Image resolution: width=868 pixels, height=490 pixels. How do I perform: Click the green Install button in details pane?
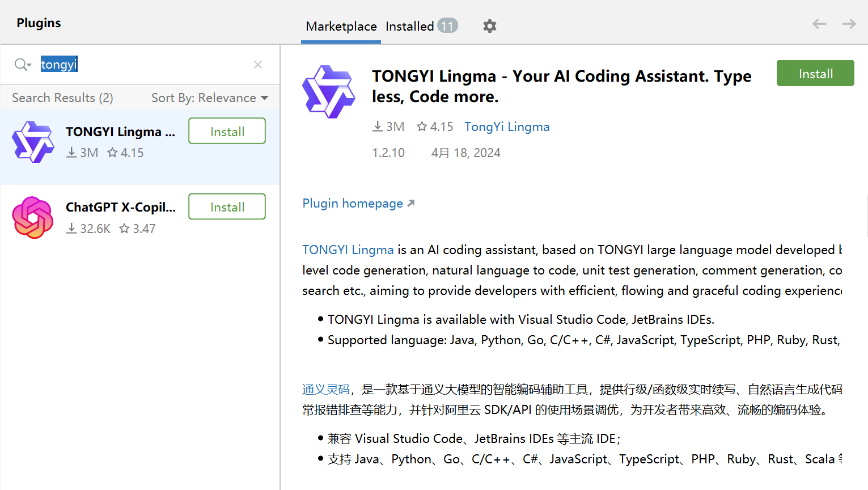click(x=815, y=73)
